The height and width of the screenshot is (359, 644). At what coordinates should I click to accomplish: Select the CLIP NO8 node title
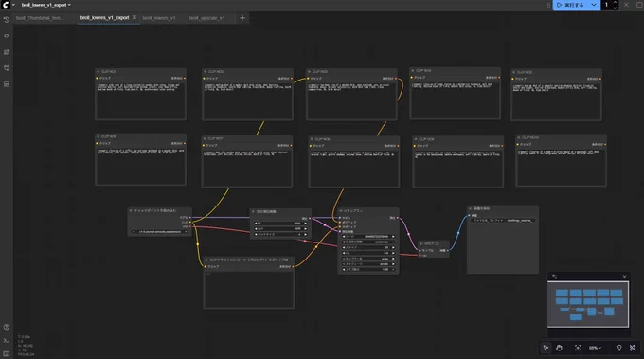point(322,139)
